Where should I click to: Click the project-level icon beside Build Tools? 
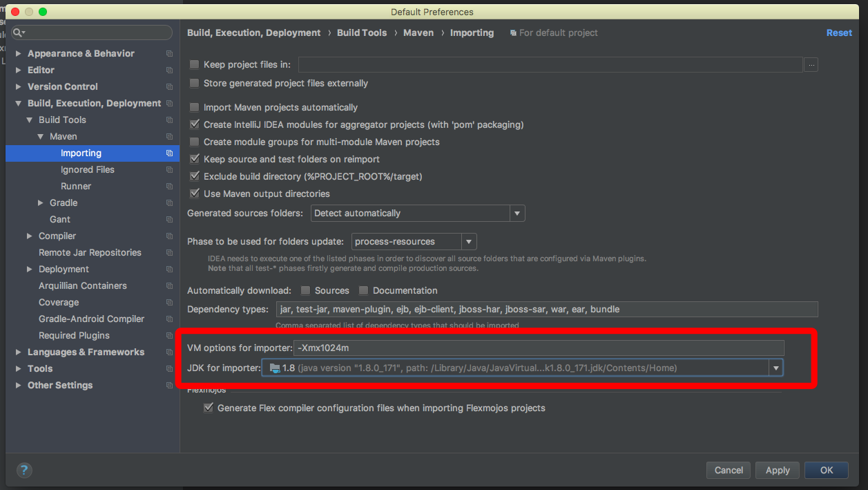click(169, 120)
